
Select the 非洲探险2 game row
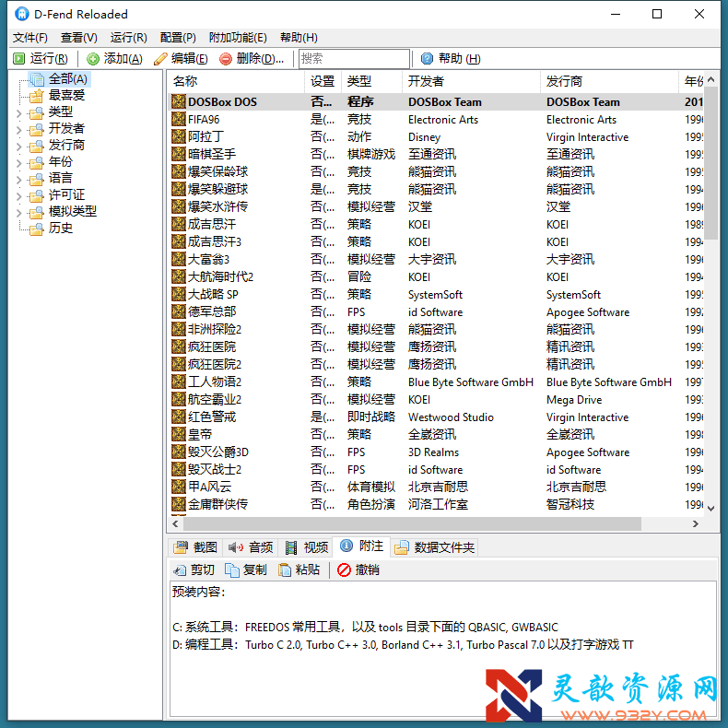click(x=435, y=329)
